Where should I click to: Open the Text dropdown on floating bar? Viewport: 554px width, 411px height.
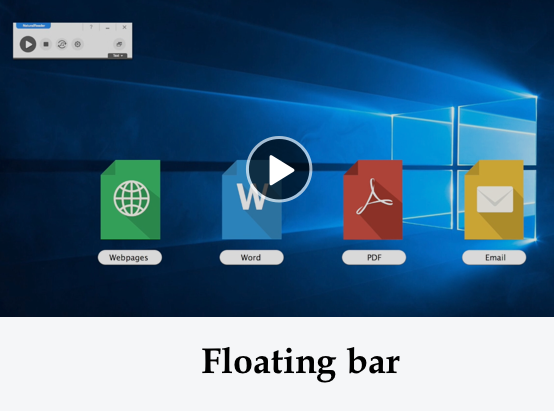tap(117, 55)
